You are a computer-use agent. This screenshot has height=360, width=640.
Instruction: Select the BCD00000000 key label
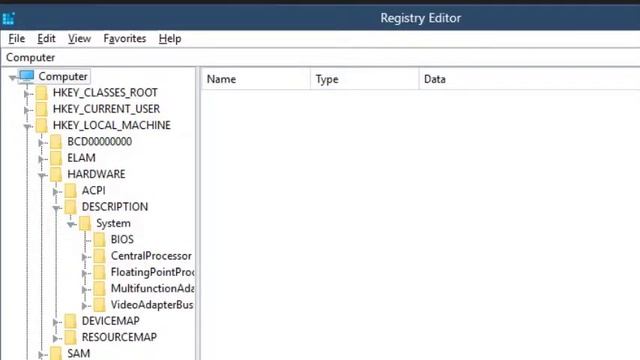(100, 142)
